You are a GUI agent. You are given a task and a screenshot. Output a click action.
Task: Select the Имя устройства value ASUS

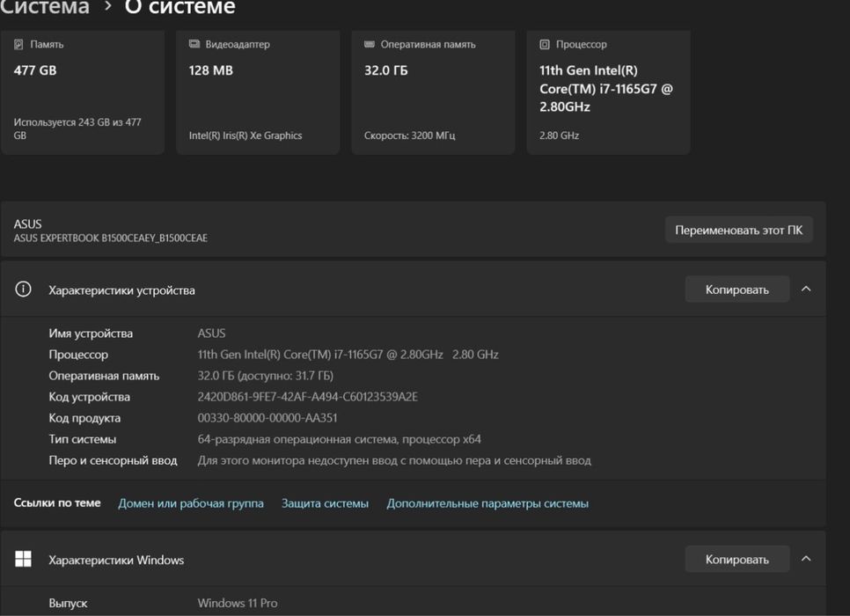211,334
